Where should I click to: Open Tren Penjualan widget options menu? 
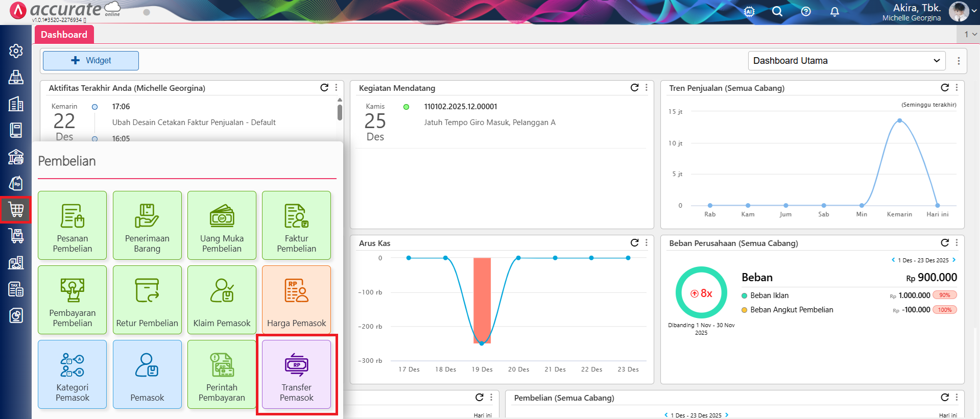coord(957,88)
